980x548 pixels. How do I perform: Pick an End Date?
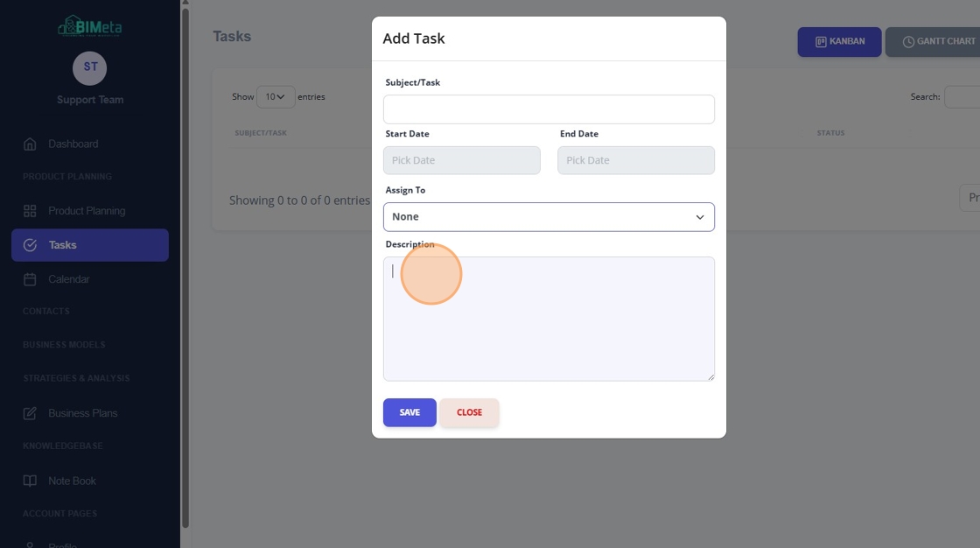click(636, 160)
